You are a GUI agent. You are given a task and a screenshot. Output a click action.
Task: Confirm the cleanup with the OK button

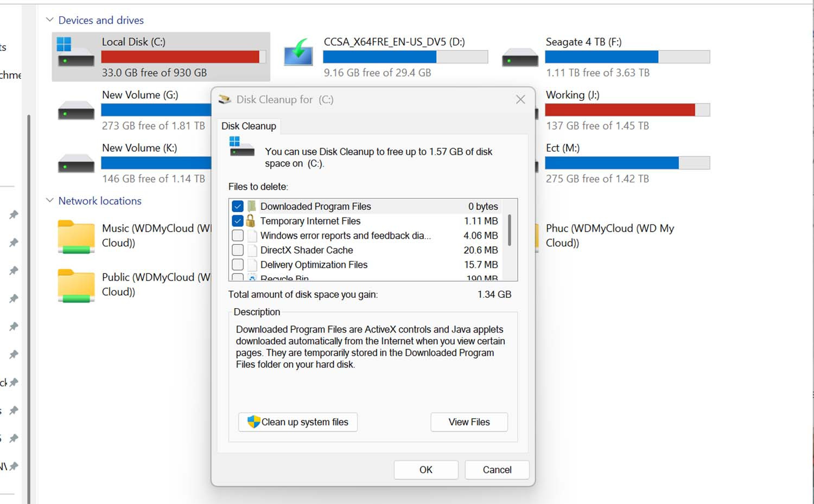(426, 470)
